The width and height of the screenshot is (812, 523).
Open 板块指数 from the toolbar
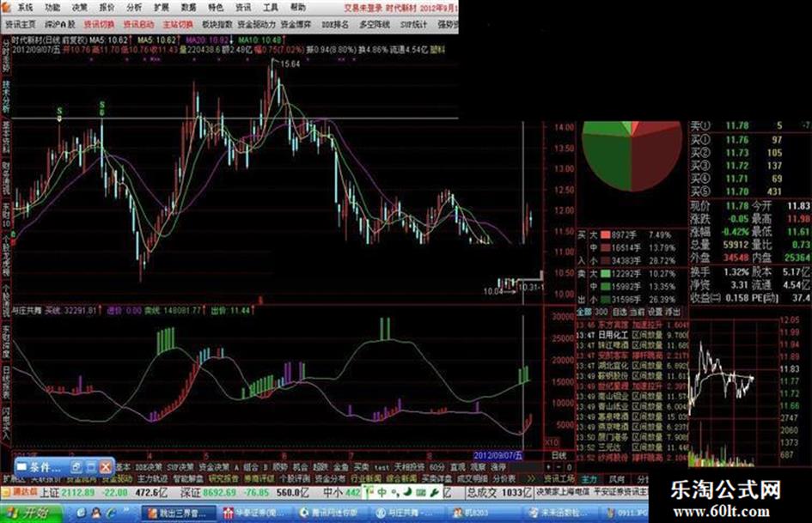coord(217,24)
